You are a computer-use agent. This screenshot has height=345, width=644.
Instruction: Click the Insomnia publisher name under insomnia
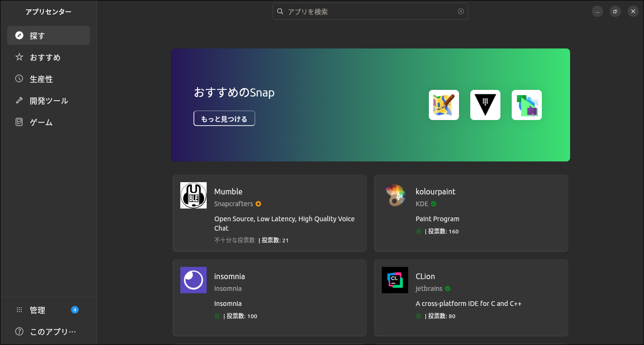pos(228,289)
